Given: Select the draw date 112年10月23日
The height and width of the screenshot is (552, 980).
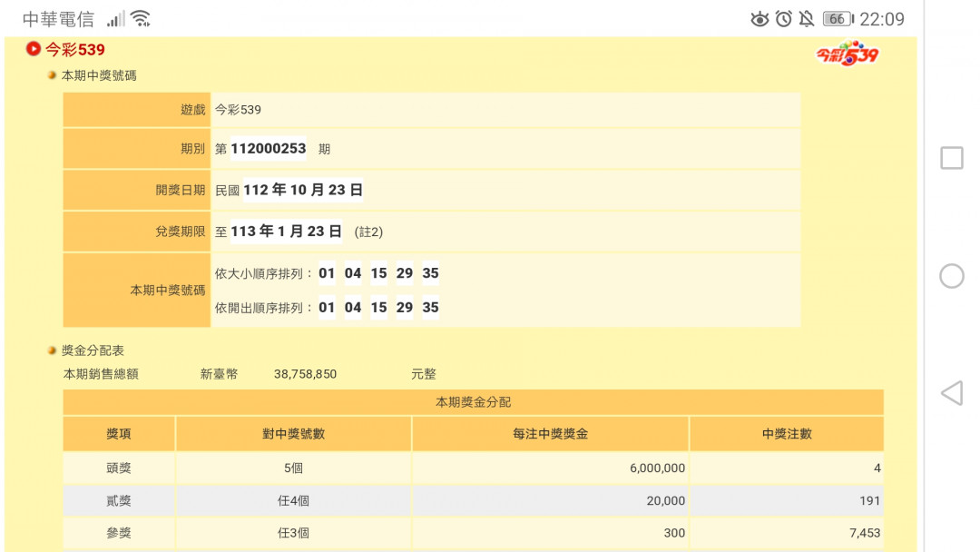Looking at the screenshot, I should pyautogui.click(x=303, y=190).
